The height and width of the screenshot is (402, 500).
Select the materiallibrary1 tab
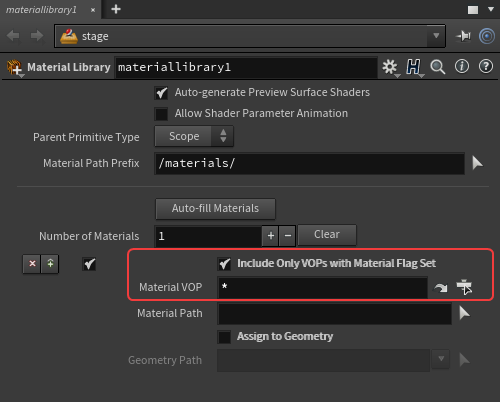pyautogui.click(x=41, y=10)
